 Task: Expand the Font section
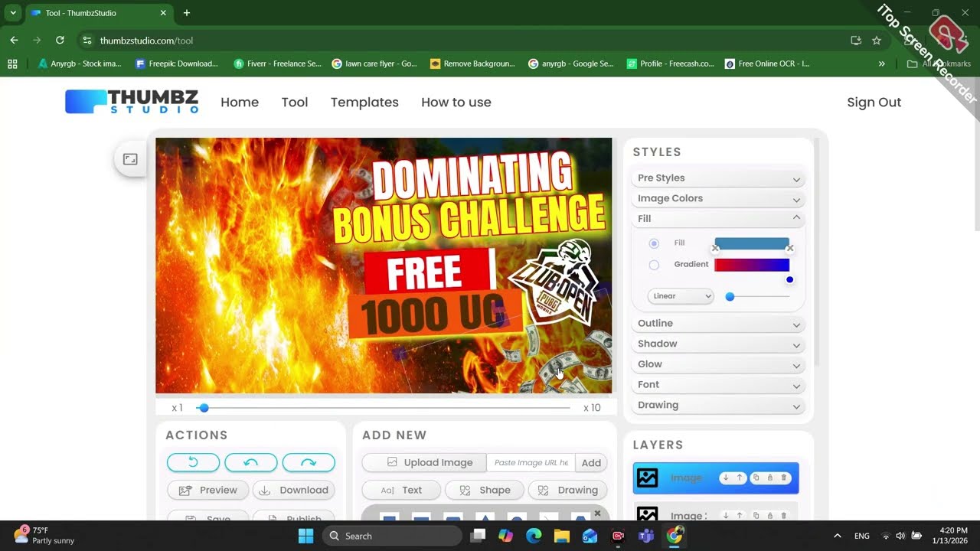pos(719,384)
